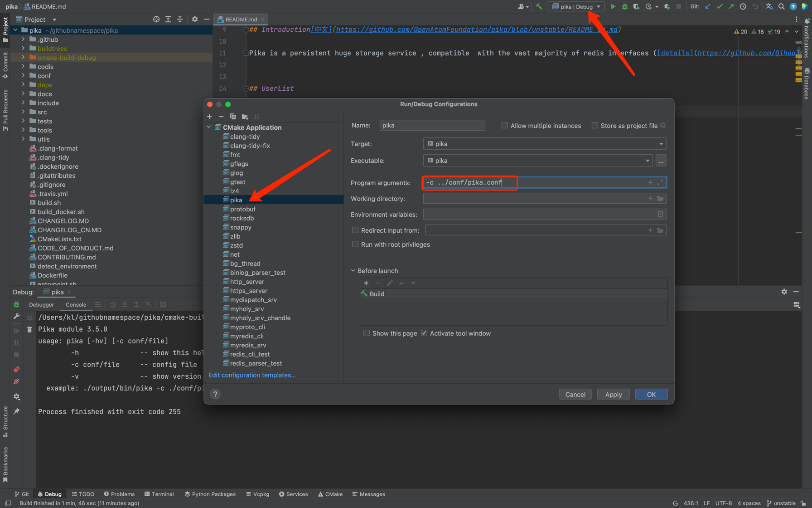Viewport: 812px width, 508px height.
Task: Collapse the Before launch section
Action: (353, 271)
